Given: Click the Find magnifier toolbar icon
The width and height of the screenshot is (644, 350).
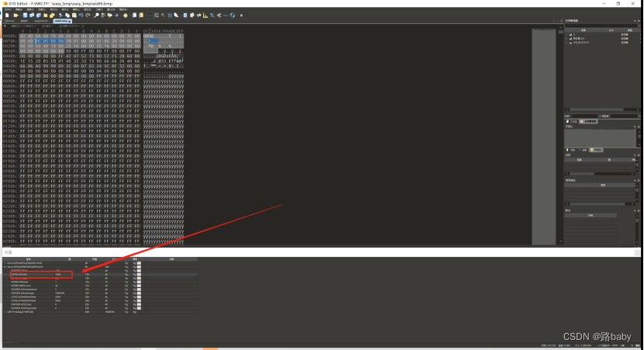Looking at the screenshot, I should click(x=97, y=16).
